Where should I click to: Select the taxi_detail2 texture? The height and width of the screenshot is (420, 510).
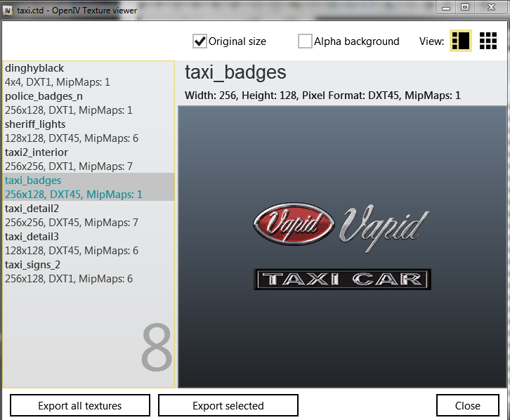89,215
